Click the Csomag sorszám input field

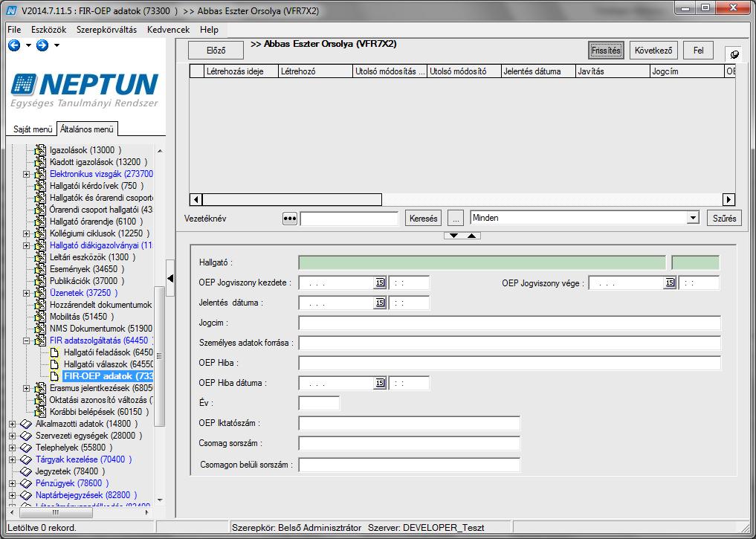point(410,443)
